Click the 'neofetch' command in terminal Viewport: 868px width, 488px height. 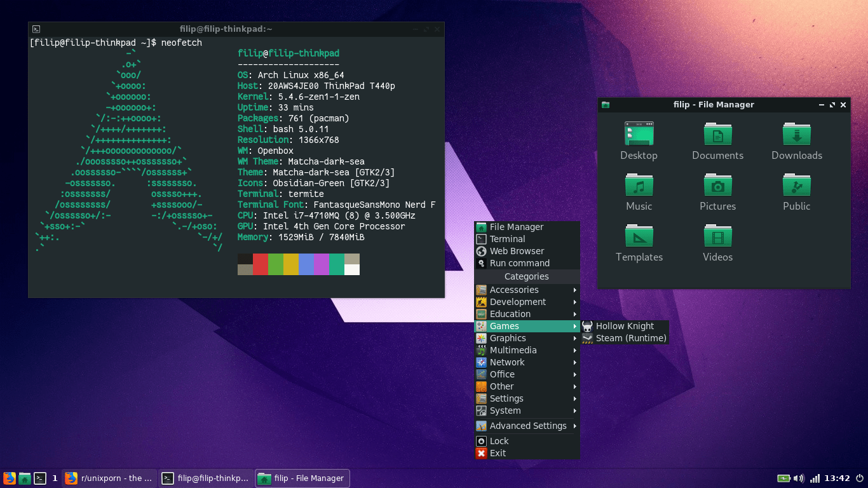(182, 43)
